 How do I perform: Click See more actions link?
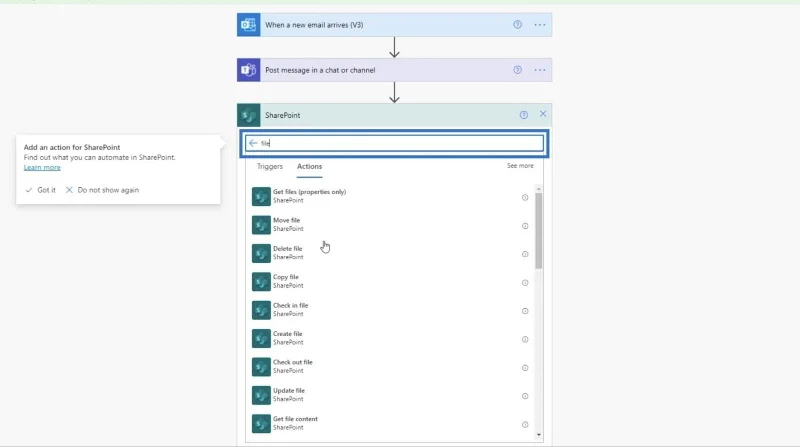point(520,166)
